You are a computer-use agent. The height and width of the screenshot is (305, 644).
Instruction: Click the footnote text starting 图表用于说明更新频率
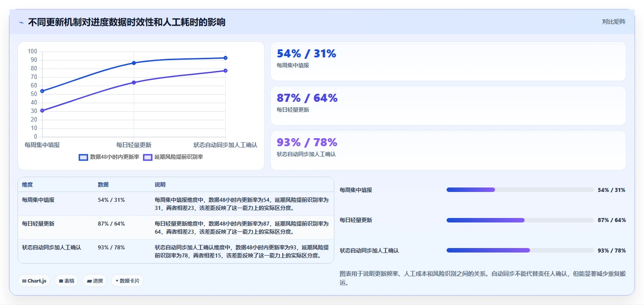point(483,279)
